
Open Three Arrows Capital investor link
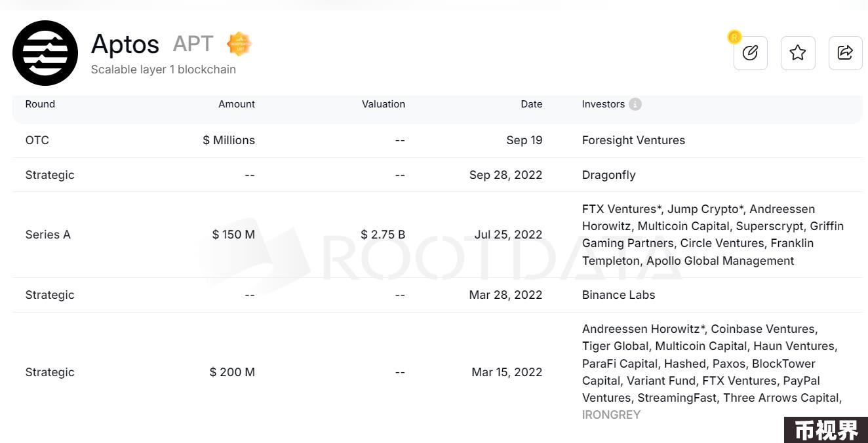coord(781,398)
